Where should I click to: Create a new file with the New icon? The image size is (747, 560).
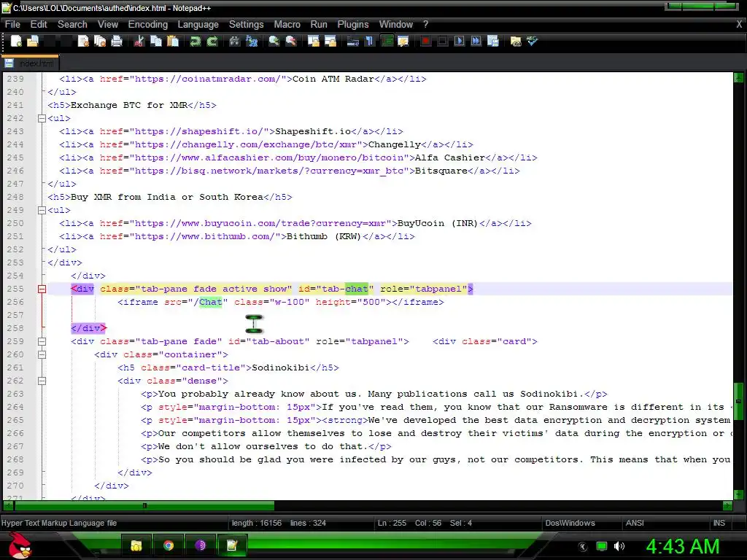(16, 42)
